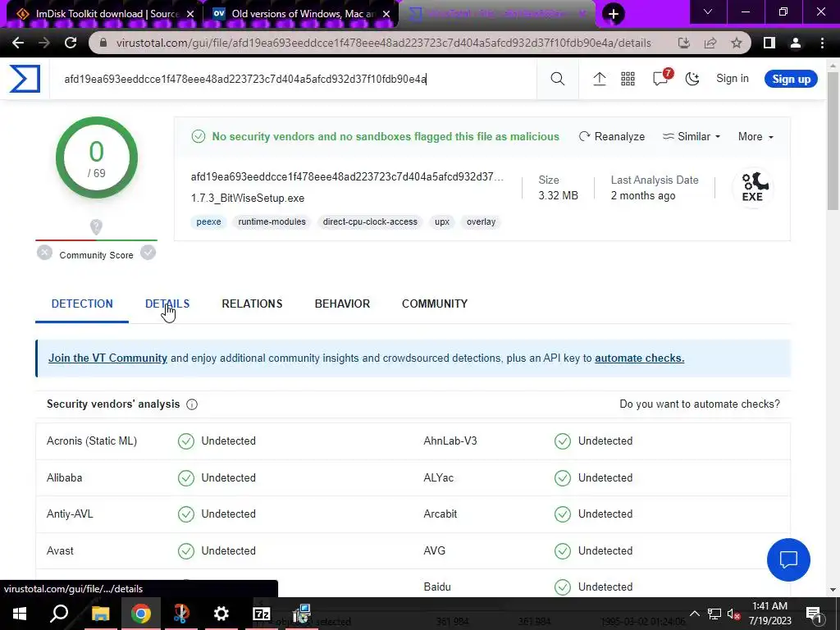Click the community score check vote icon

(148, 253)
